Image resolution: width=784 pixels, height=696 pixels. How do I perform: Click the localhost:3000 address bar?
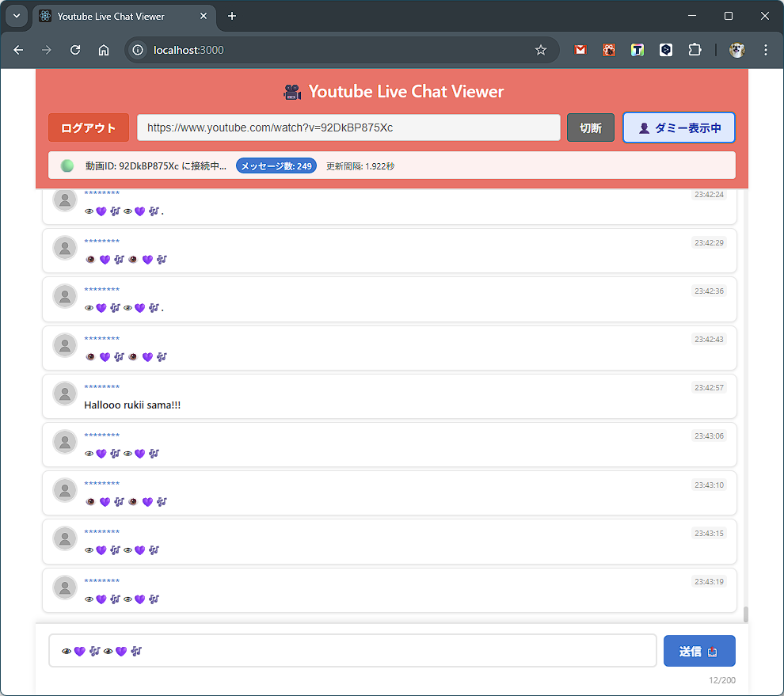(341, 50)
